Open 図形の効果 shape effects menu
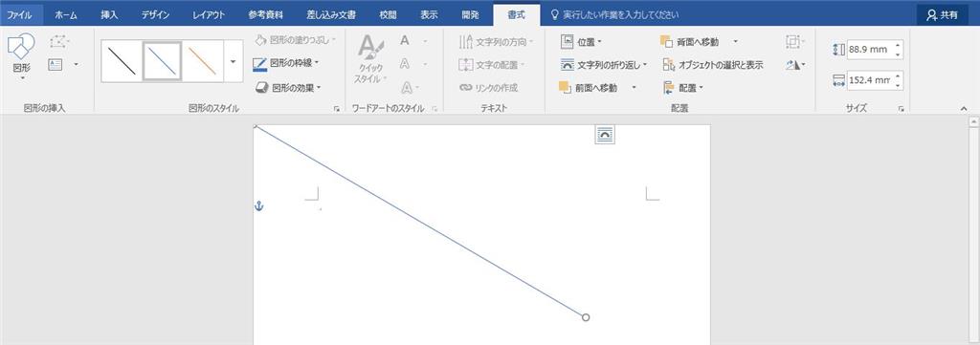980x345 pixels. [x=287, y=87]
